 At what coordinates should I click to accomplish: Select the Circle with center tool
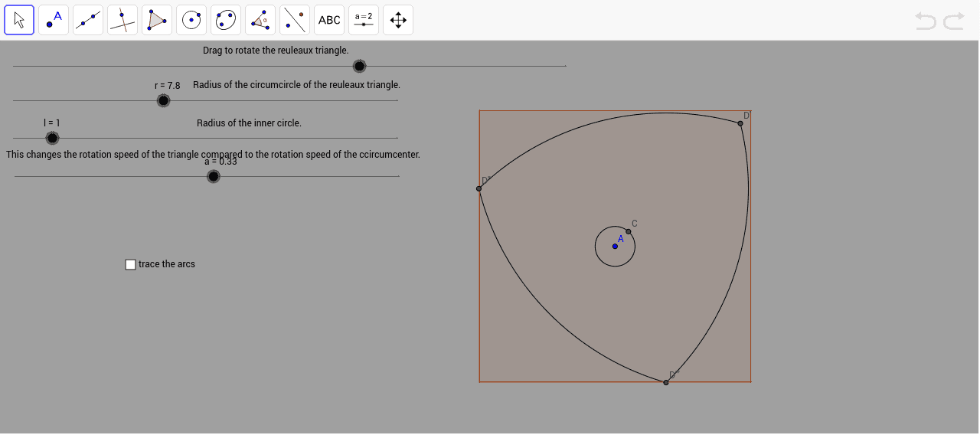191,20
